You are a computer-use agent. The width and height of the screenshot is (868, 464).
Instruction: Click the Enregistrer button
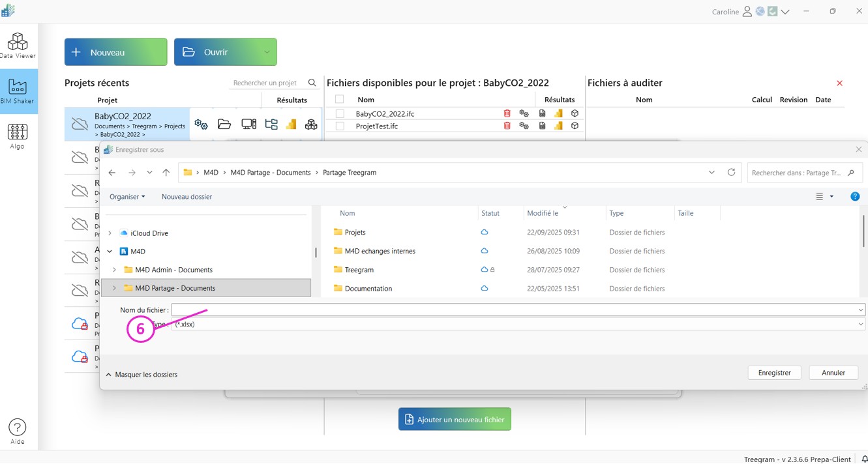click(774, 373)
